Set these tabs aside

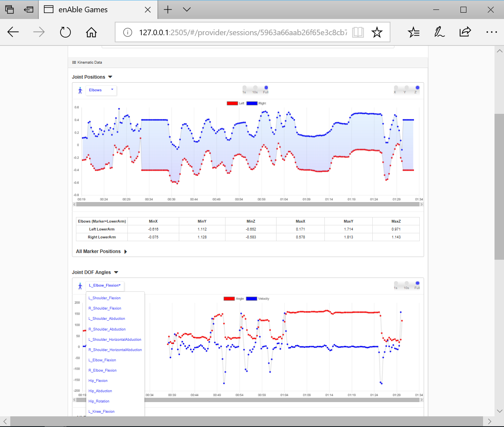pos(28,9)
